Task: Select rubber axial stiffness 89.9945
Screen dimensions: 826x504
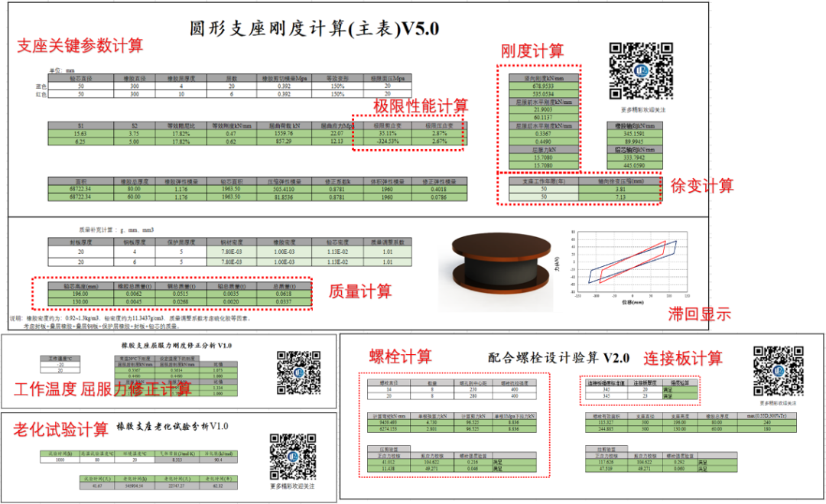Action: coord(634,141)
